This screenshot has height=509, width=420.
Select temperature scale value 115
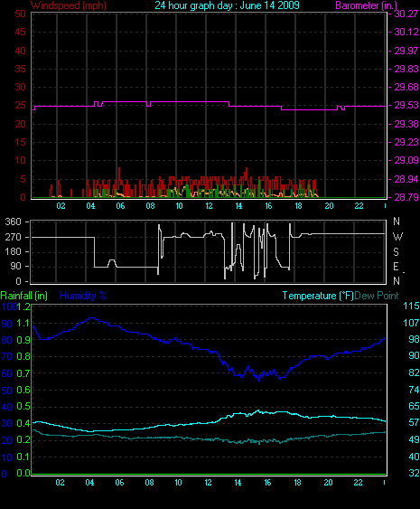(x=411, y=306)
